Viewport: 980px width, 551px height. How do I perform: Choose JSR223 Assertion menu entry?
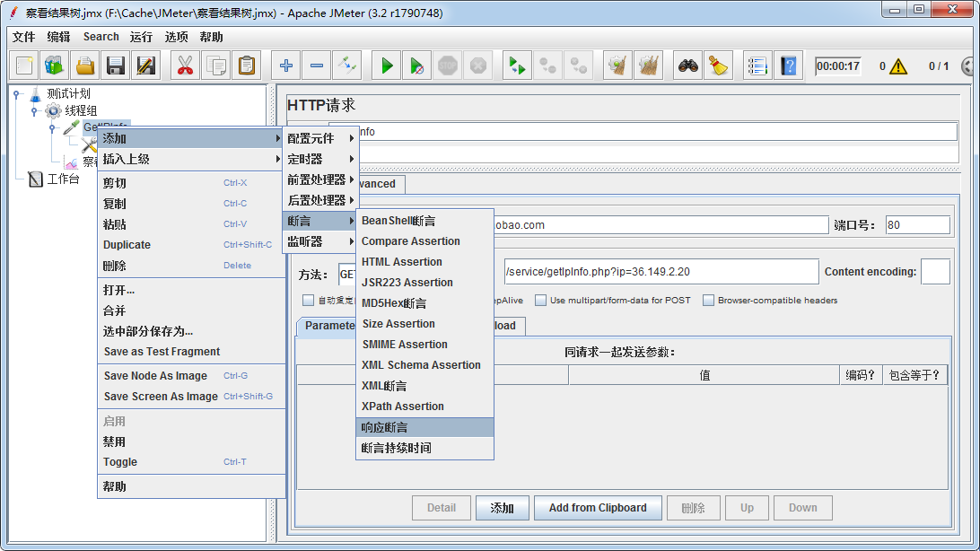(425, 283)
